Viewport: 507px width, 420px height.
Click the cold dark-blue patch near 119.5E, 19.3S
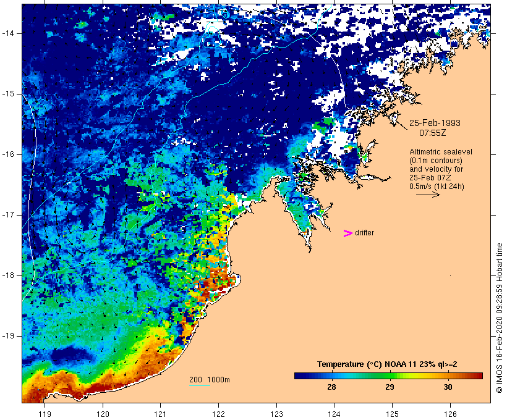click(x=71, y=354)
